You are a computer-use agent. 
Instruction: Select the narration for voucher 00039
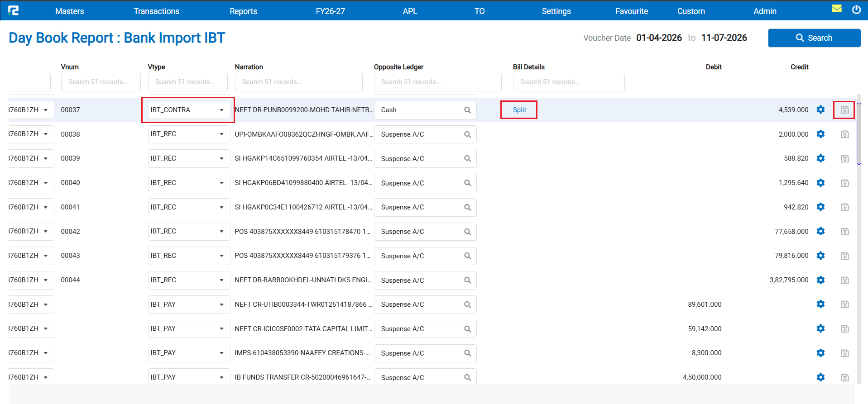click(x=303, y=158)
